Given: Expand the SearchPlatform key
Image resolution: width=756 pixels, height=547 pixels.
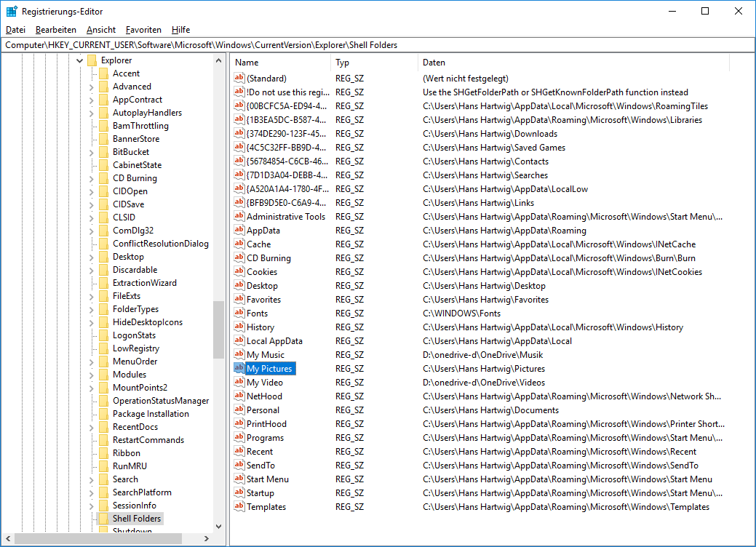Looking at the screenshot, I should (x=92, y=492).
